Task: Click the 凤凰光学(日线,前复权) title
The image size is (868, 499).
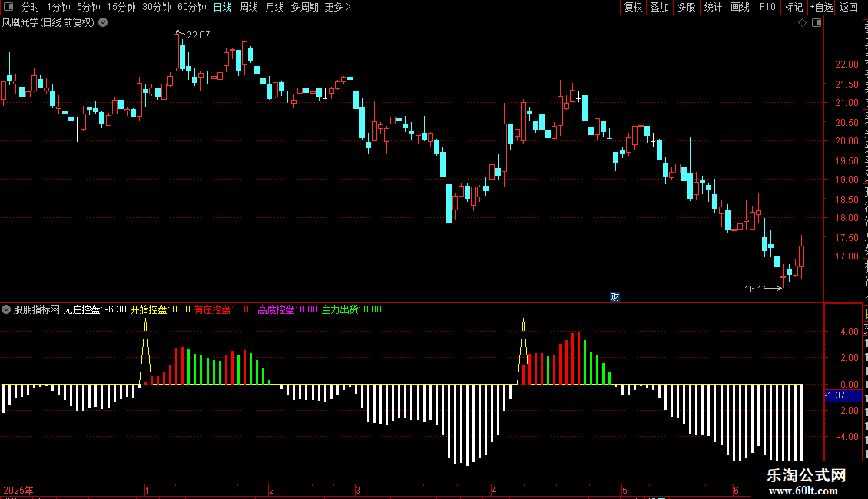Action: (48, 23)
